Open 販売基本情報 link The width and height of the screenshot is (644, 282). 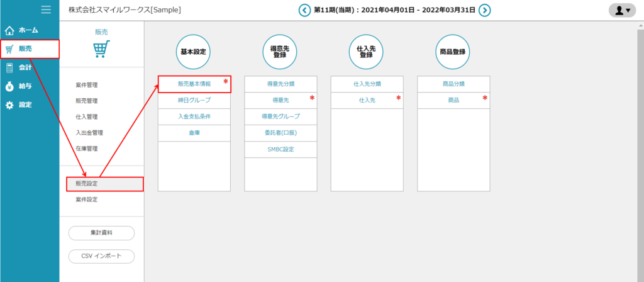click(194, 84)
